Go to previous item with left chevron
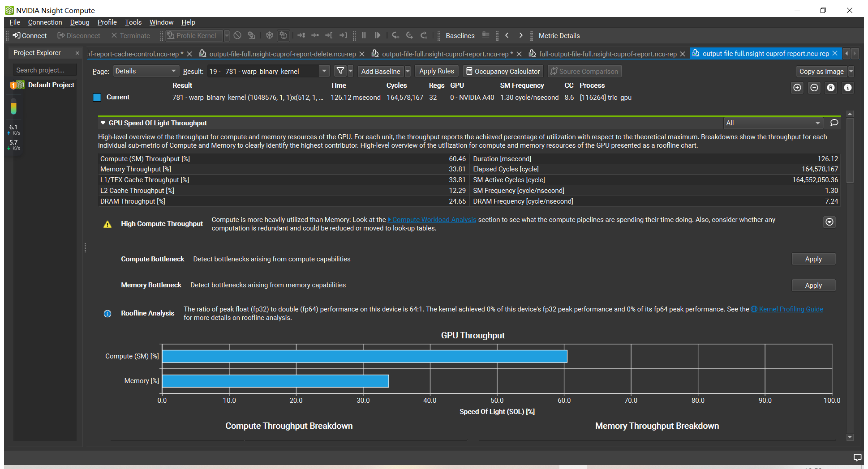 pos(507,35)
